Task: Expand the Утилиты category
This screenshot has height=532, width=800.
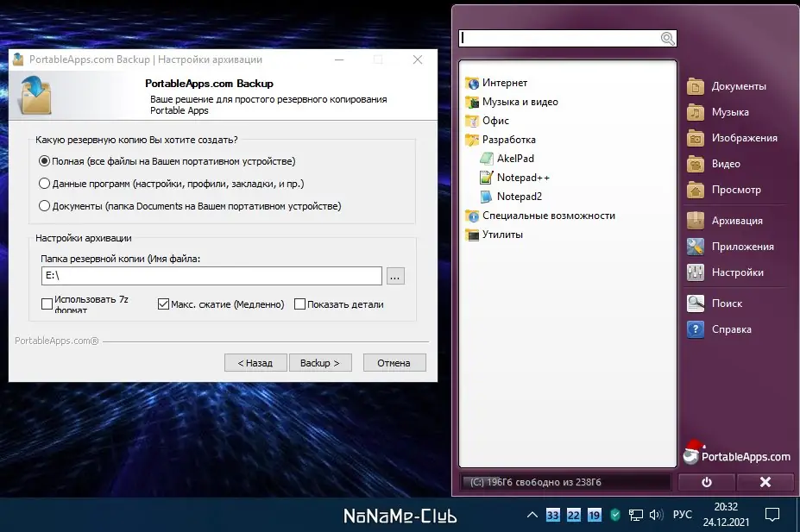Action: coord(494,235)
